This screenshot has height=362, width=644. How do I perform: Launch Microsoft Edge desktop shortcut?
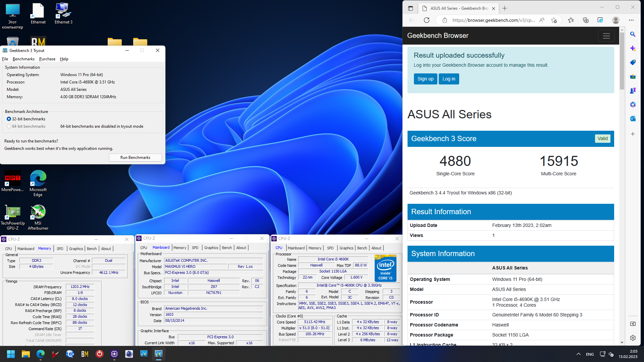38,183
